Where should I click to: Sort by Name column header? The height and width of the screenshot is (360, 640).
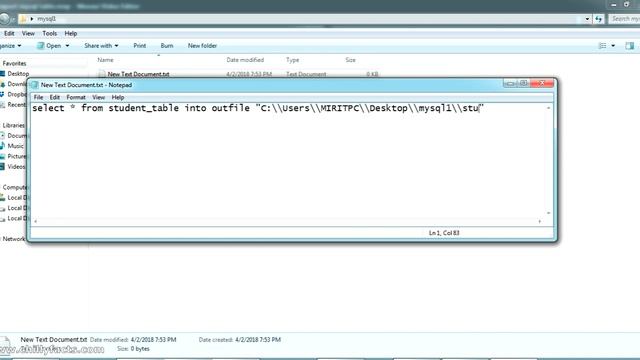click(105, 60)
